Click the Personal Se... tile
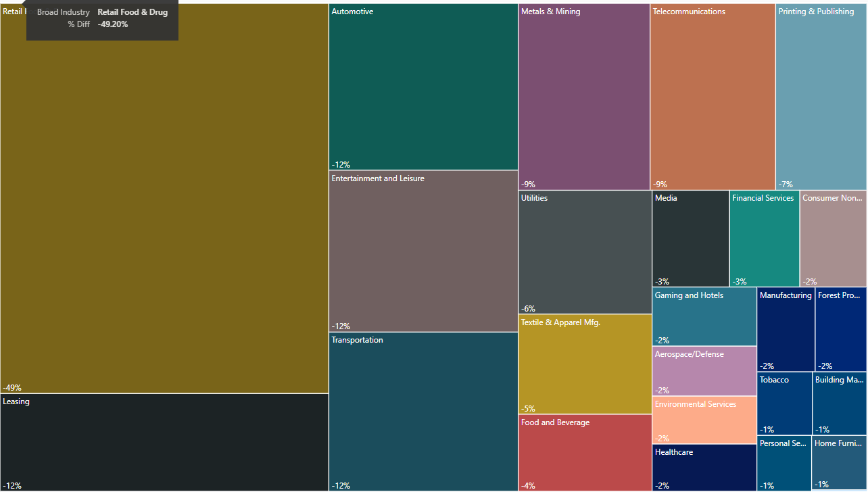Image resolution: width=868 pixels, height=492 pixels. [x=784, y=463]
